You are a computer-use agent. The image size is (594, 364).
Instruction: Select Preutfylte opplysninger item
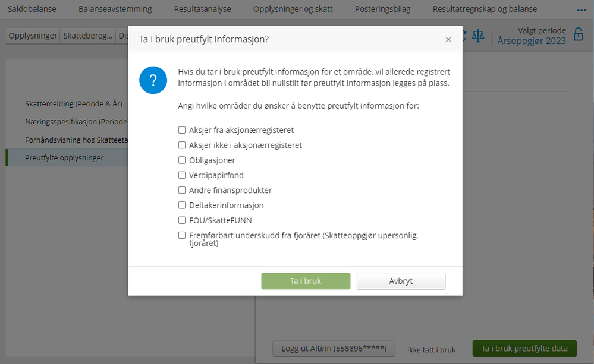click(x=67, y=158)
